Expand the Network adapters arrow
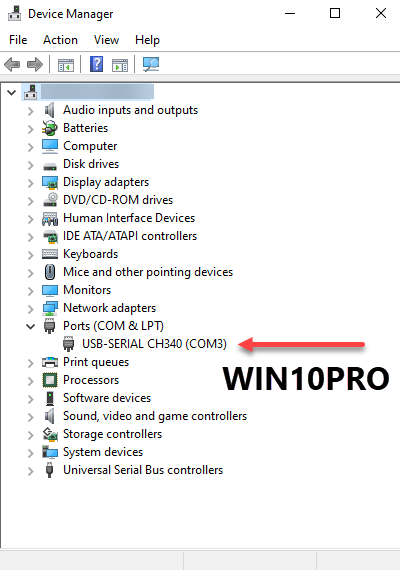 coord(31,309)
